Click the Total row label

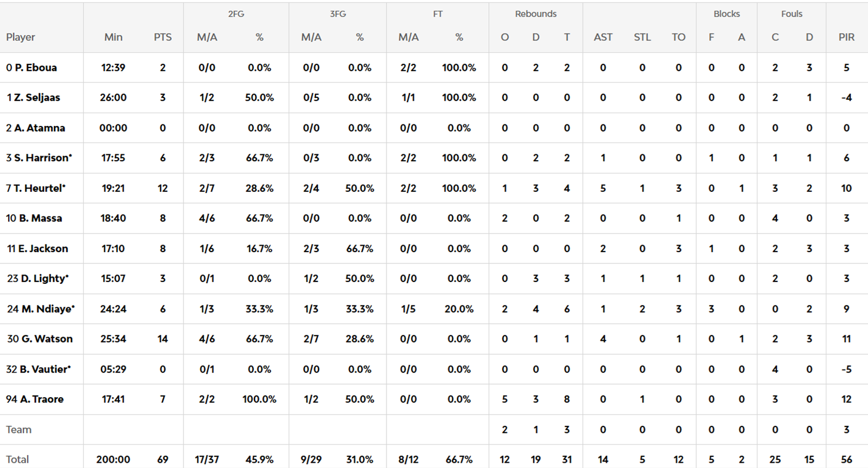(x=17, y=459)
